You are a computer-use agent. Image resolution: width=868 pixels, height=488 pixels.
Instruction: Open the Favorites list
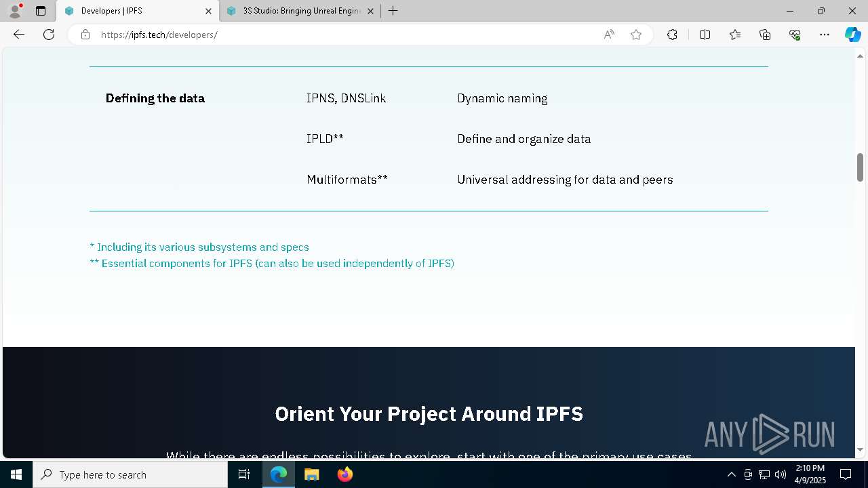click(x=735, y=35)
